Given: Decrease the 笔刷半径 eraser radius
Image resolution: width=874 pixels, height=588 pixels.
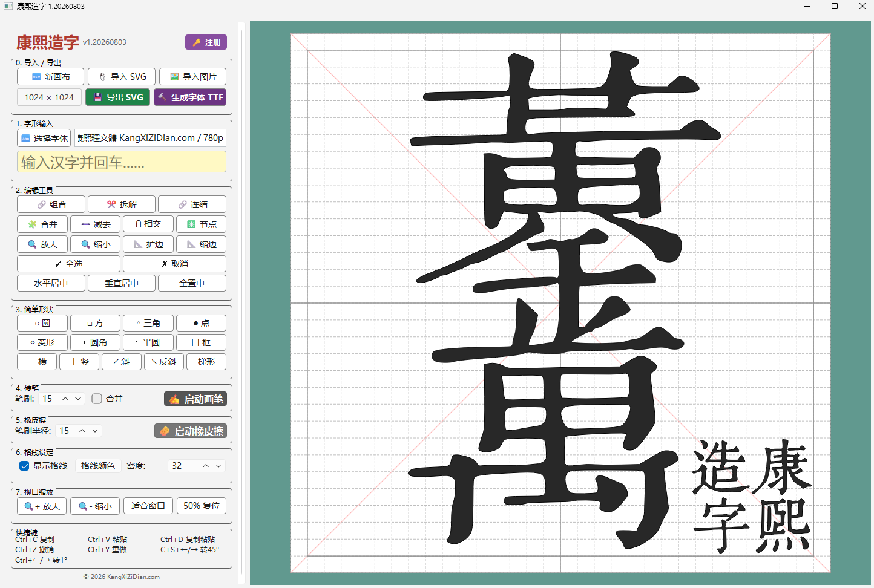Looking at the screenshot, I should 95,431.
